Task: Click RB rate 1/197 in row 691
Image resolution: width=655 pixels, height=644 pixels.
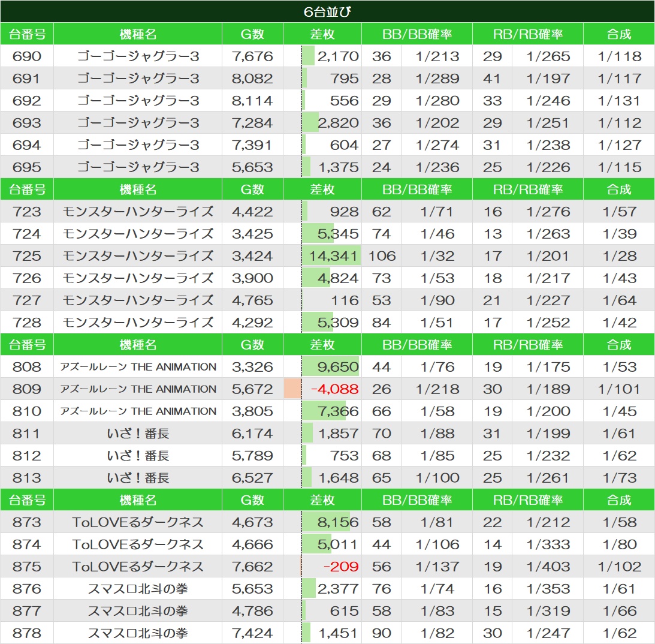Action: click(x=548, y=78)
